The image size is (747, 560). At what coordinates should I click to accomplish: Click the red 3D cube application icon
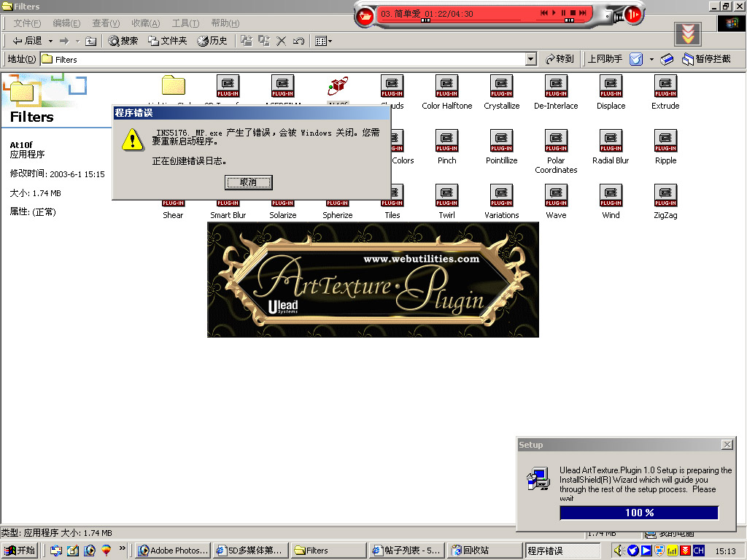point(338,86)
